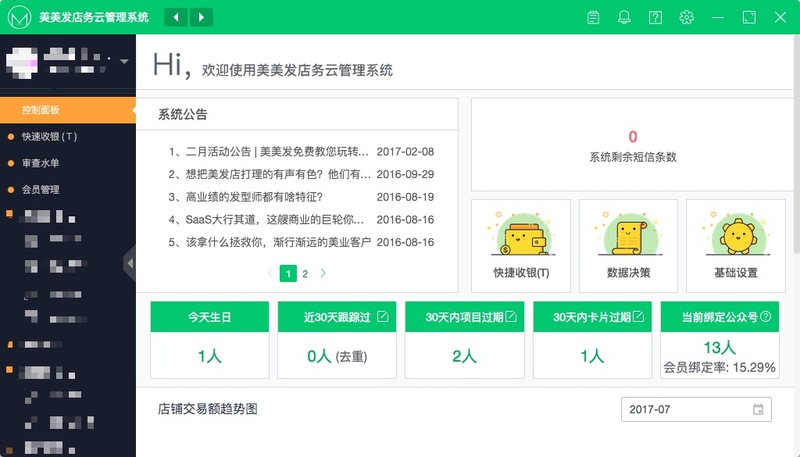The width and height of the screenshot is (800, 457).
Task: Click the 2016-09-29 announcement date
Action: (x=405, y=174)
